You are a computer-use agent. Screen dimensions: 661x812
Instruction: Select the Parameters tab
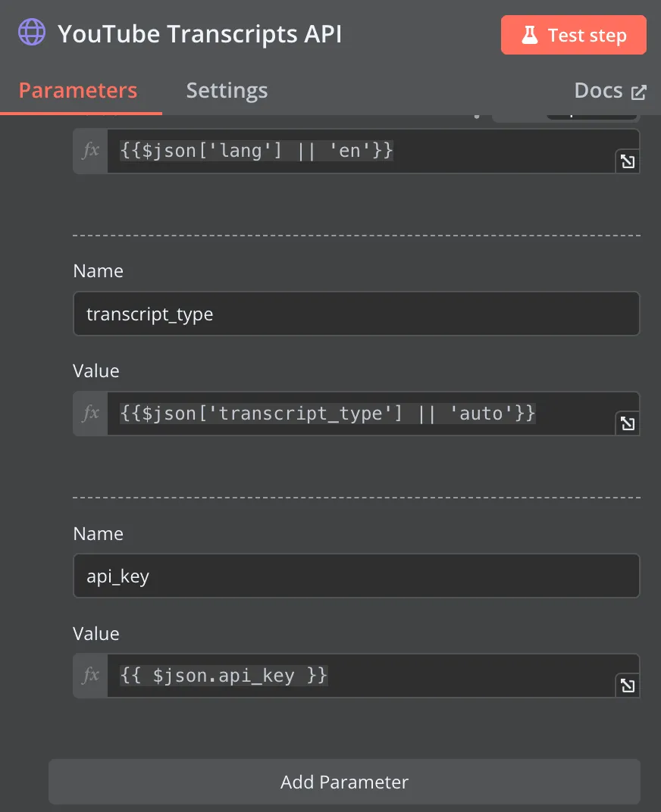[77, 90]
